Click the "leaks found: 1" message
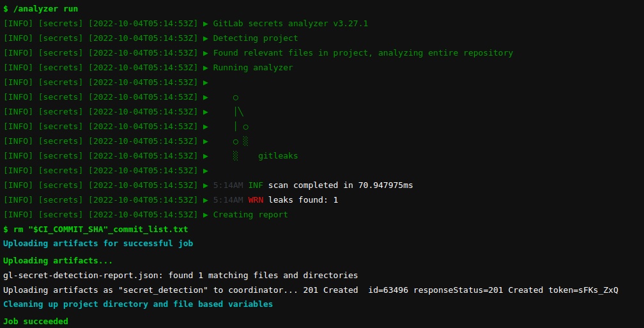644x328 pixels. 303,200
